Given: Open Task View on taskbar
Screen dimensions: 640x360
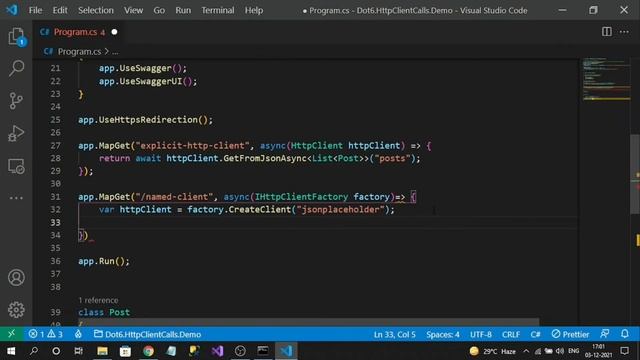Looking at the screenshot, I should coord(78,351).
